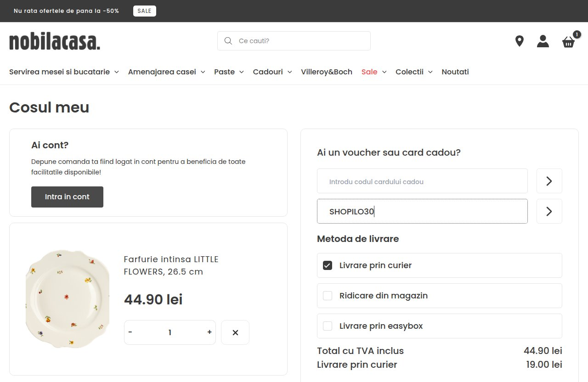
Task: Apply the SHOPILO30 voucher arrow button
Action: coord(549,211)
